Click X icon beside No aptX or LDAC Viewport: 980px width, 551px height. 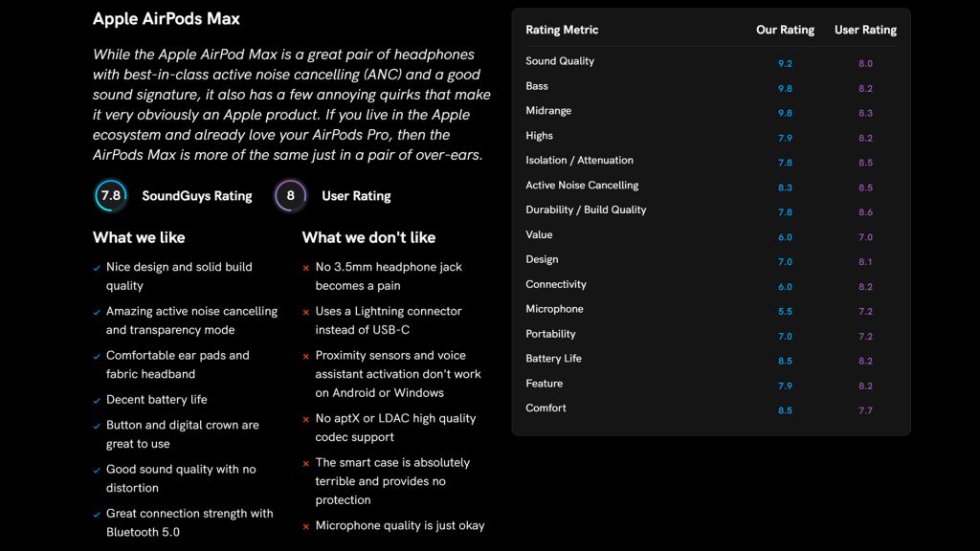[306, 420]
